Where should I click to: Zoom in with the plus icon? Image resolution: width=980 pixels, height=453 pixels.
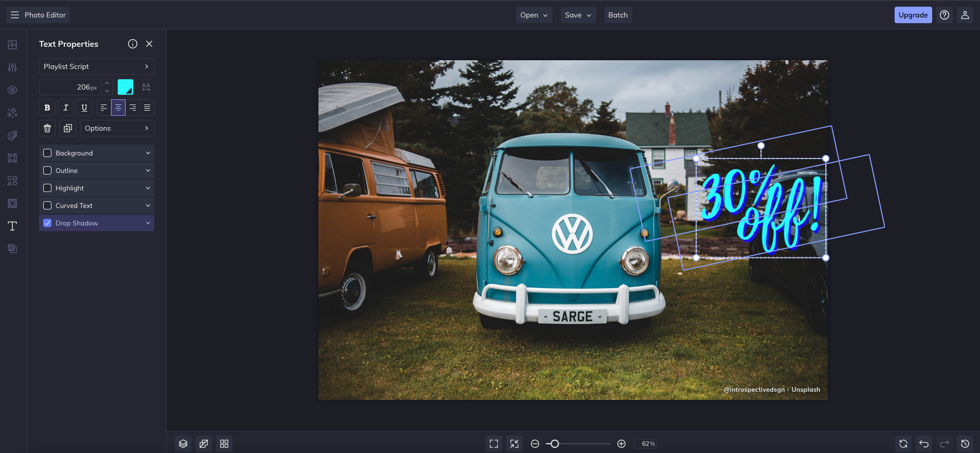(x=621, y=444)
